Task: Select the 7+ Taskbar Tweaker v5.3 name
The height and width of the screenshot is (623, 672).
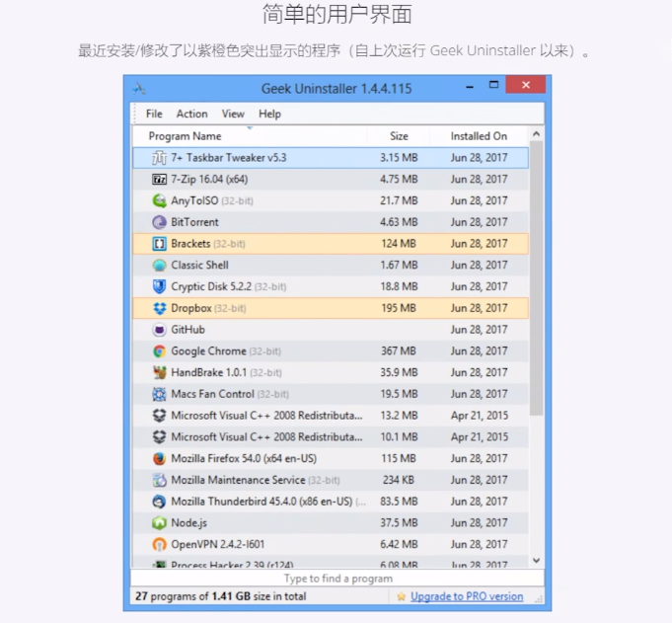Action: point(228,158)
